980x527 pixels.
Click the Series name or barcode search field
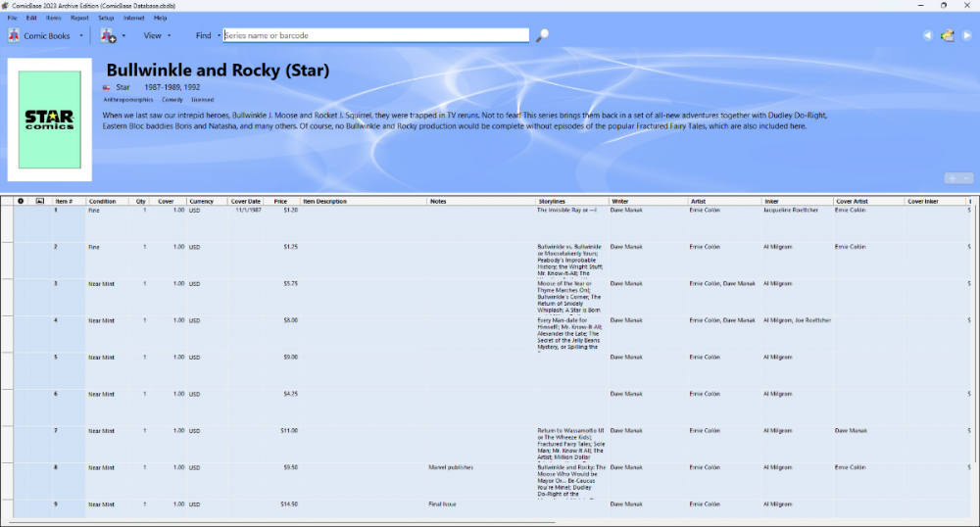pyautogui.click(x=376, y=35)
